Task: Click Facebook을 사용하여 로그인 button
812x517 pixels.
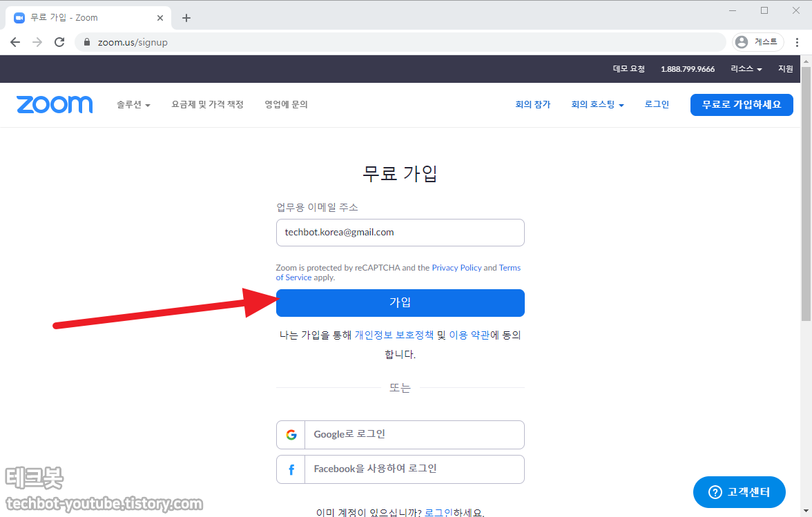Action: point(400,469)
